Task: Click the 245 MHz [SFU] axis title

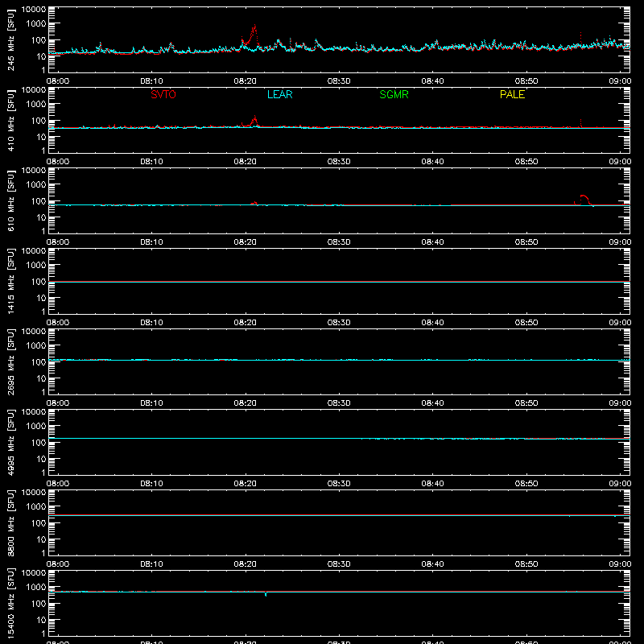Action: [x=10, y=39]
